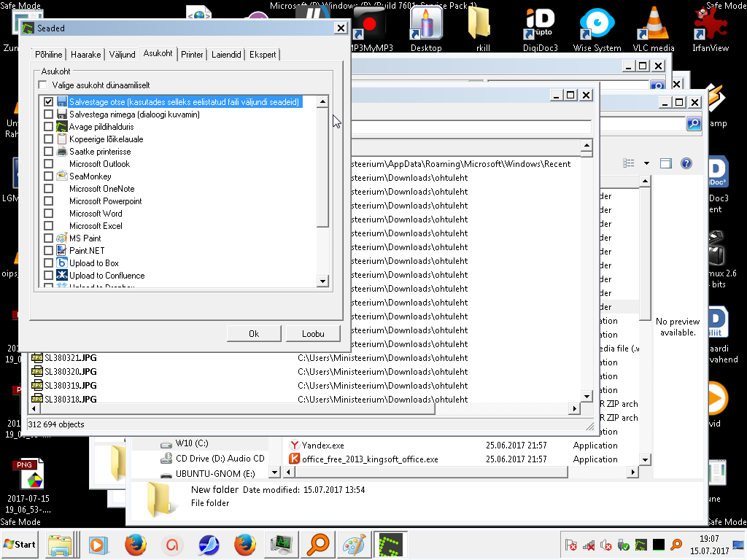Open Windows Explorer from taskbar
The image size is (747, 560).
(60, 545)
